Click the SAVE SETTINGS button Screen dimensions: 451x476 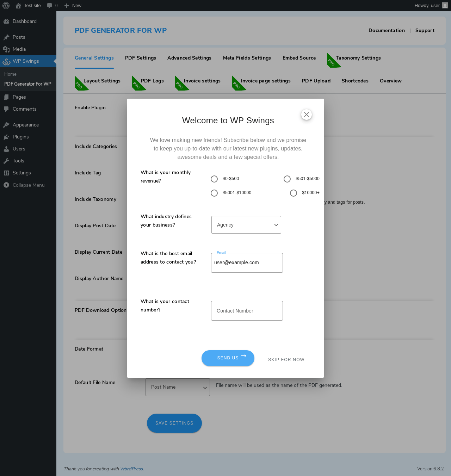point(174,423)
